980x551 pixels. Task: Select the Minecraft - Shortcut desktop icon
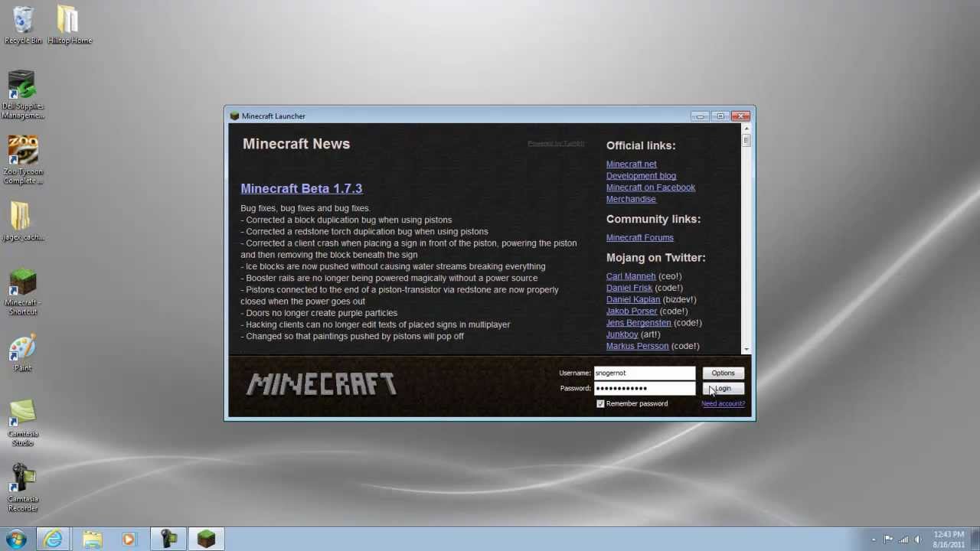click(23, 292)
